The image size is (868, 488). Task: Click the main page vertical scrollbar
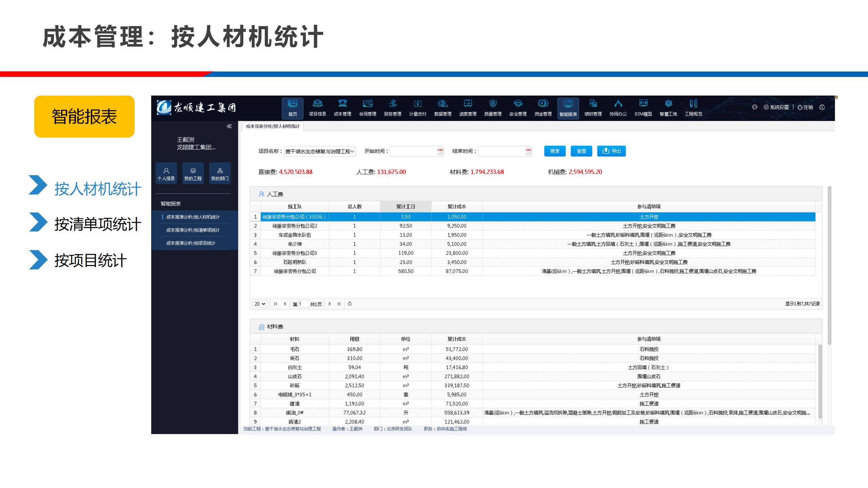(829, 265)
